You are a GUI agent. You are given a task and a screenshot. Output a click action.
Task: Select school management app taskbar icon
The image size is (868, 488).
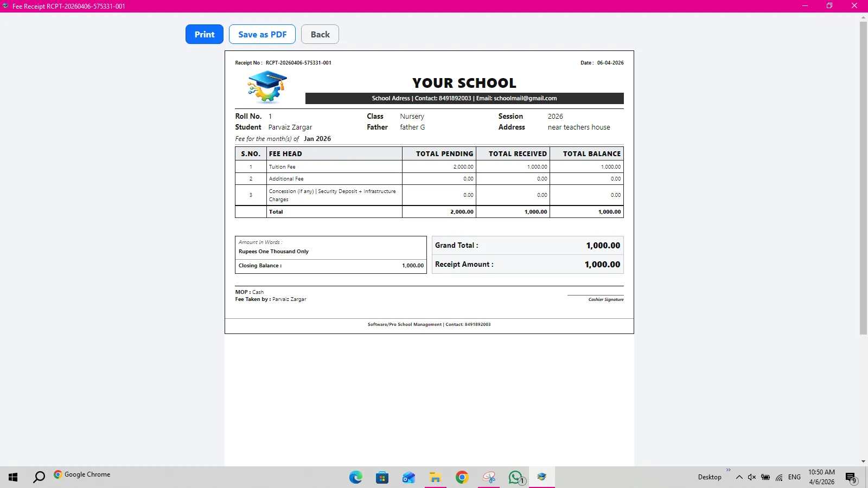click(542, 477)
